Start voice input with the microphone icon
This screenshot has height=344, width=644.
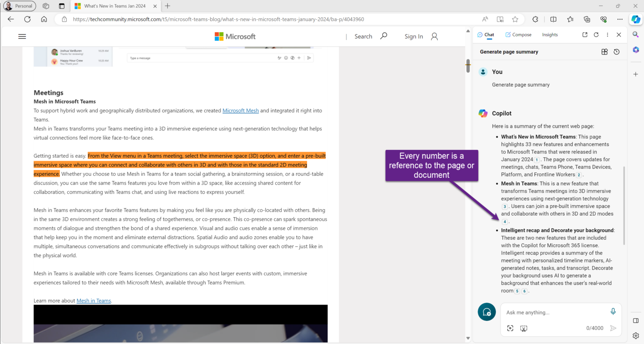pos(613,311)
